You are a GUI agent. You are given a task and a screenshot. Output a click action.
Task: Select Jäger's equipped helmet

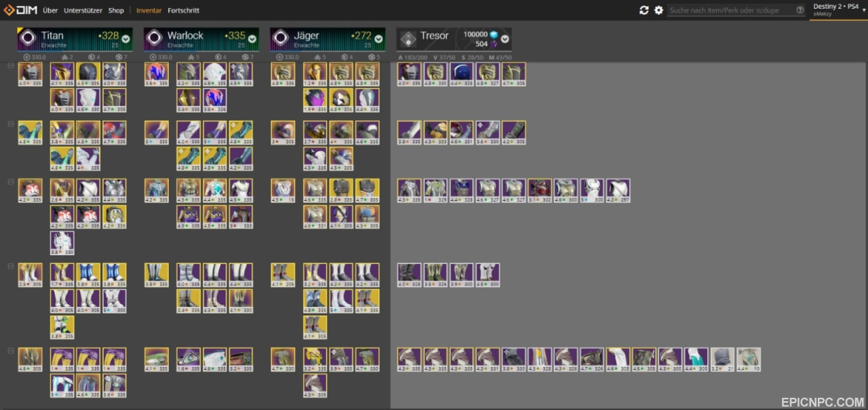(283, 75)
